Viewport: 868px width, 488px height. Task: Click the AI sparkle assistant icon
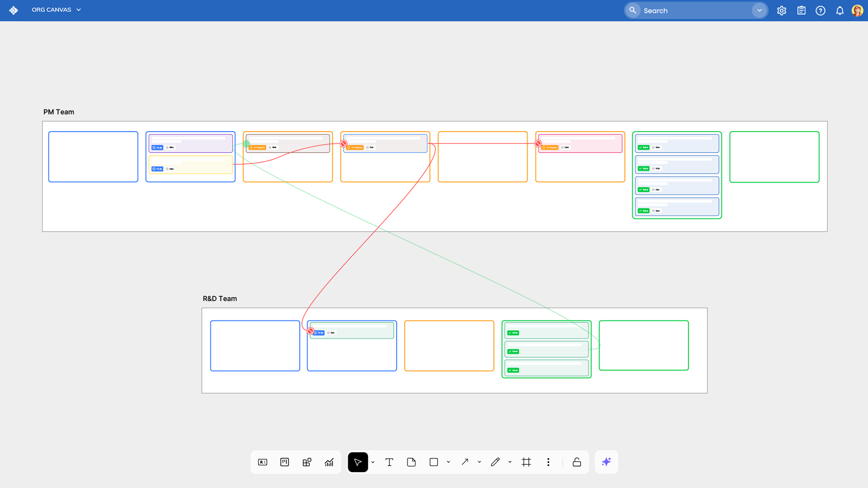(x=606, y=462)
